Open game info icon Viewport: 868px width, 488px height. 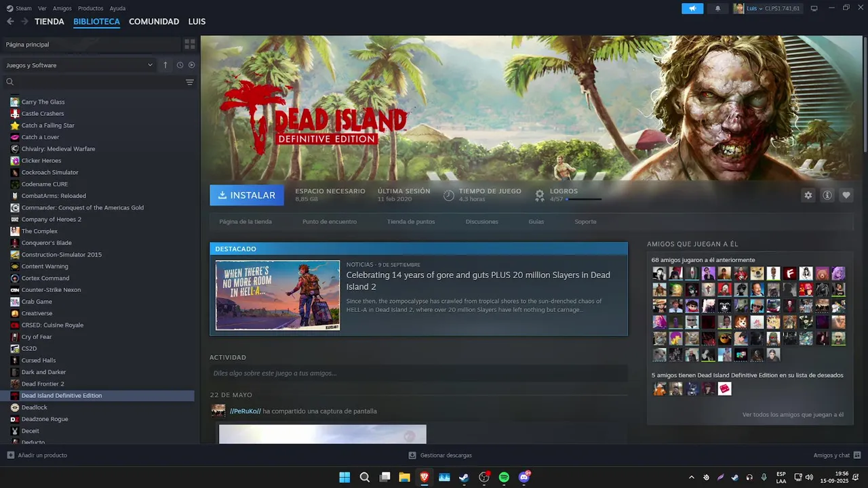click(x=827, y=195)
